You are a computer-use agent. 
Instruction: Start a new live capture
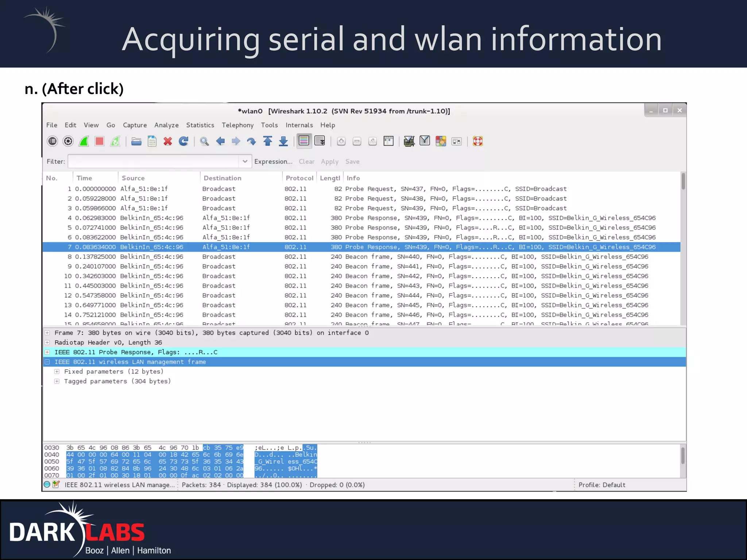[x=84, y=141]
